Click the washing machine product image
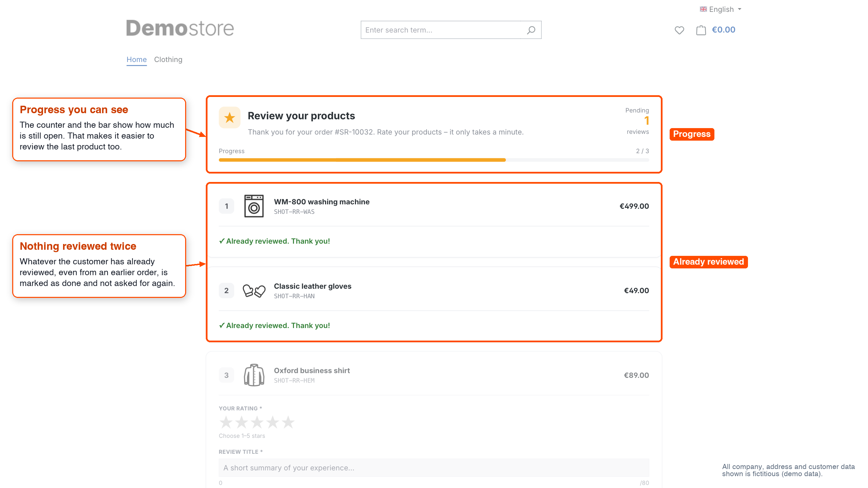The image size is (868, 488). [254, 206]
